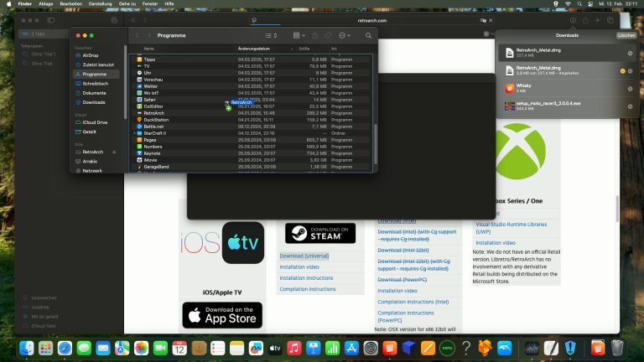Open the Bearbeiten menu
The image size is (644, 362).
[71, 3]
